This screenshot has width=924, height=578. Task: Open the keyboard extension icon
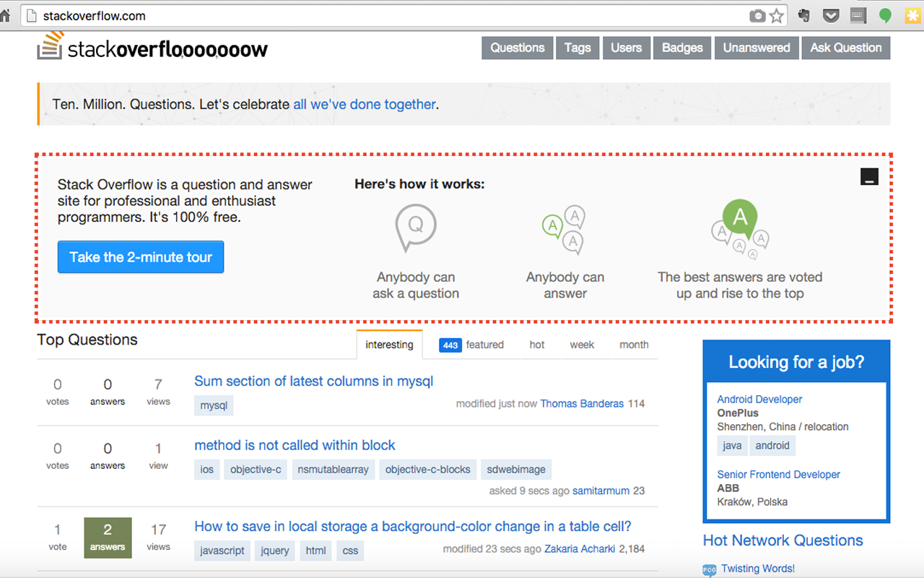click(858, 15)
